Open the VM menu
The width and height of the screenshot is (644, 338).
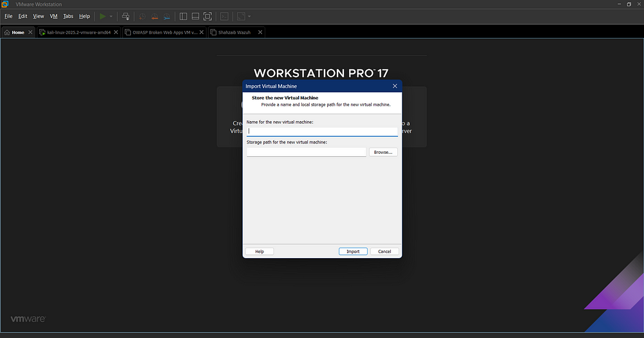pos(53,17)
